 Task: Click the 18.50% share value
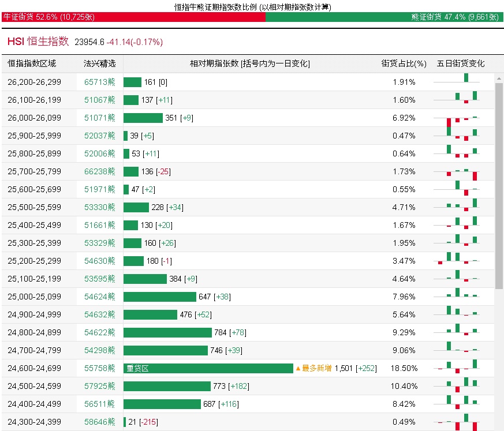click(x=404, y=368)
